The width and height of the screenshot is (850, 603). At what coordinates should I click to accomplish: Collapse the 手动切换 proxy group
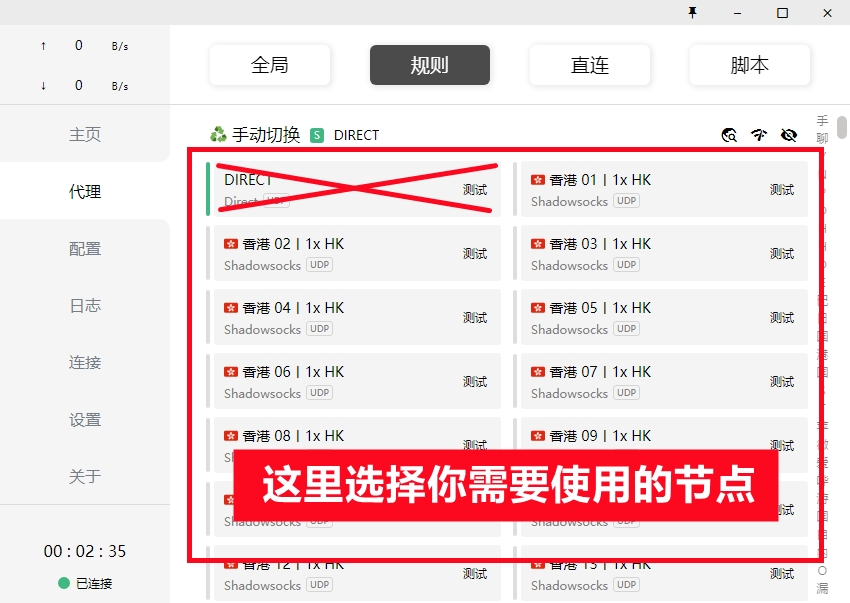pyautogui.click(x=266, y=135)
